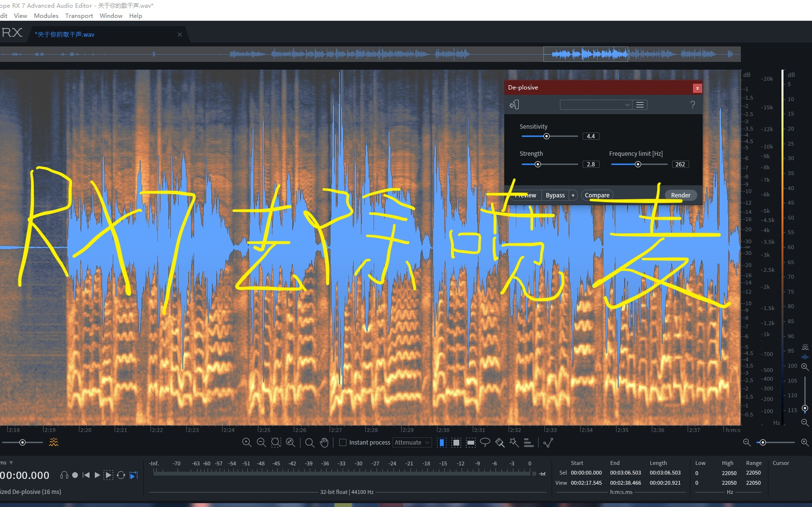
Task: Adjust waveform/spectrogram opacity slider
Action: tap(22, 442)
